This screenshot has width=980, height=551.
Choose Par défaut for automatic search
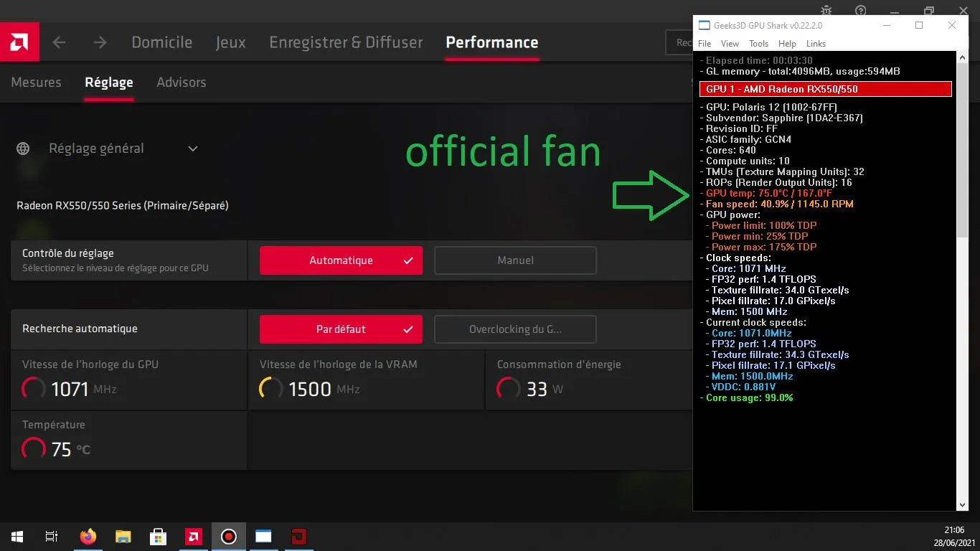point(341,329)
